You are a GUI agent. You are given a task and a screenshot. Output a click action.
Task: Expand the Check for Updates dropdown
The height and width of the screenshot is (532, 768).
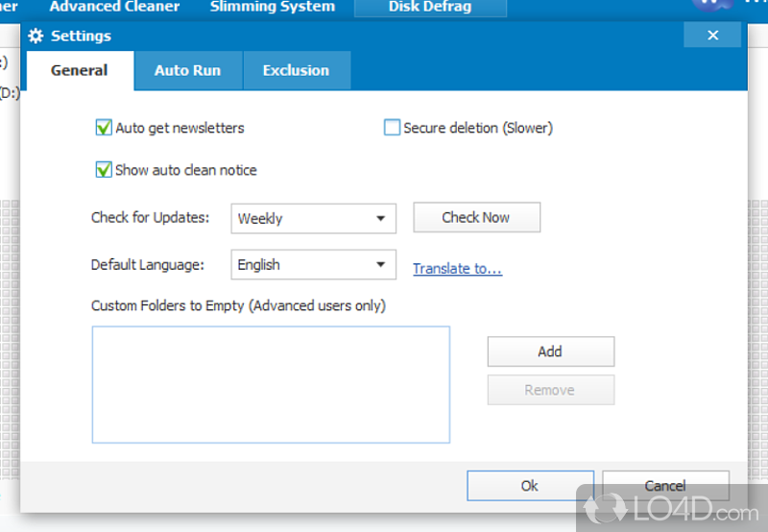click(313, 219)
